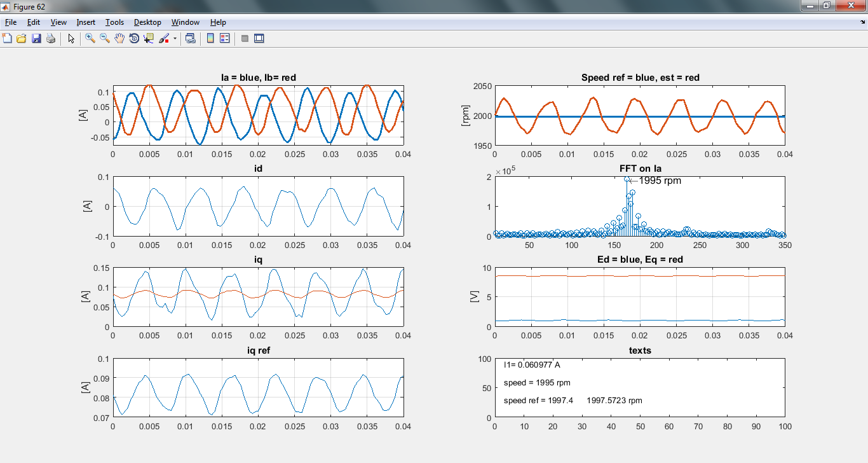The image size is (868, 463).
Task: Print the figure
Action: coord(51,38)
